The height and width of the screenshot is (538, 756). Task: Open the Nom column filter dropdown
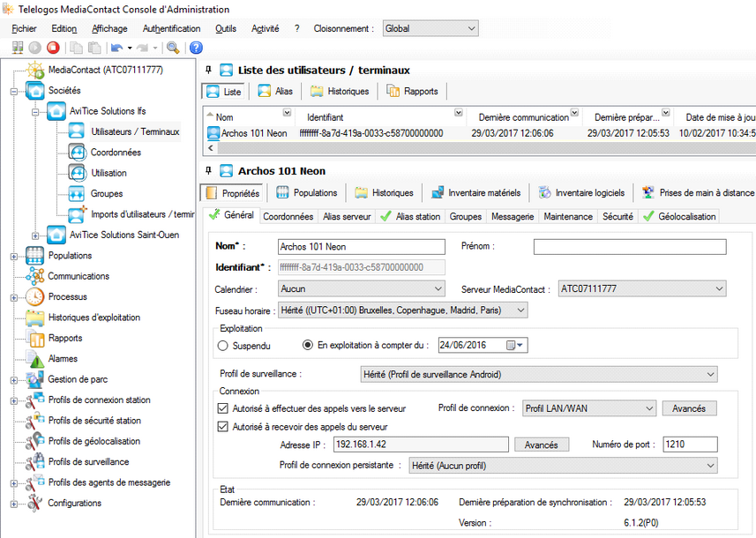coord(287,112)
